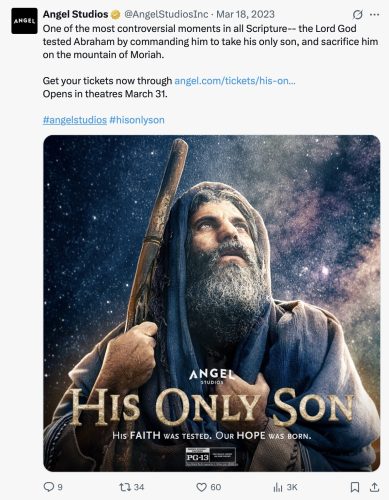The image size is (389, 500).
Task: Like the tweet with heart icon
Action: pos(201,487)
